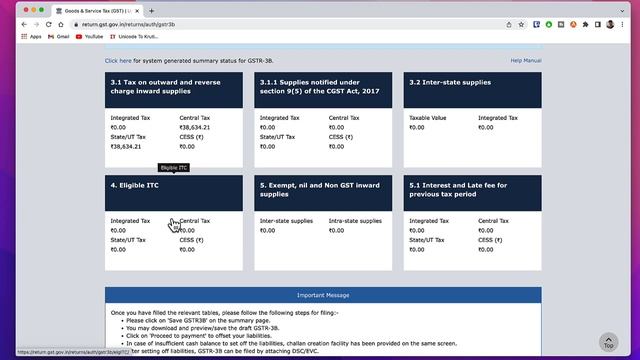Open a new tab with plus

point(151,11)
